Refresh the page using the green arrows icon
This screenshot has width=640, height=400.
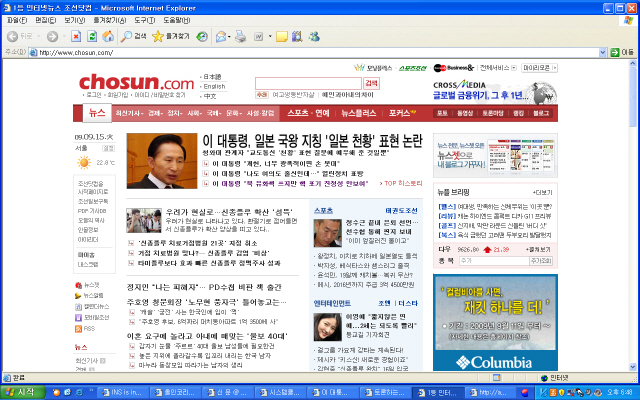point(92,37)
